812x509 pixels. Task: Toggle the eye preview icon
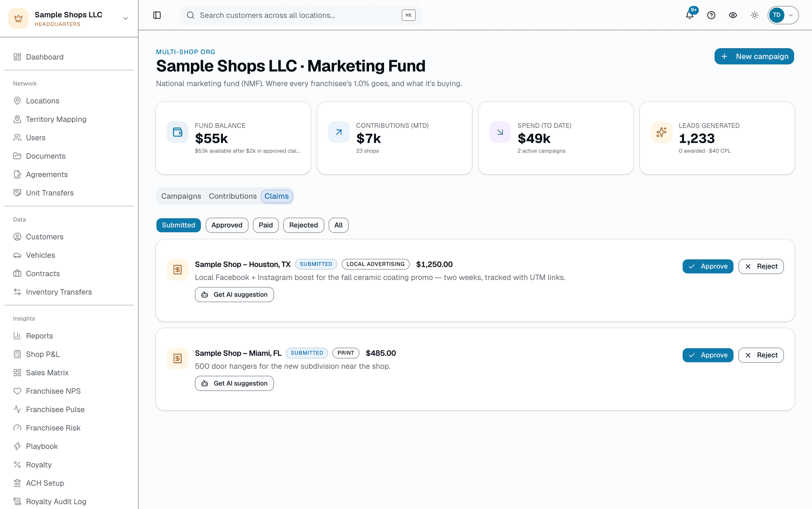point(733,15)
